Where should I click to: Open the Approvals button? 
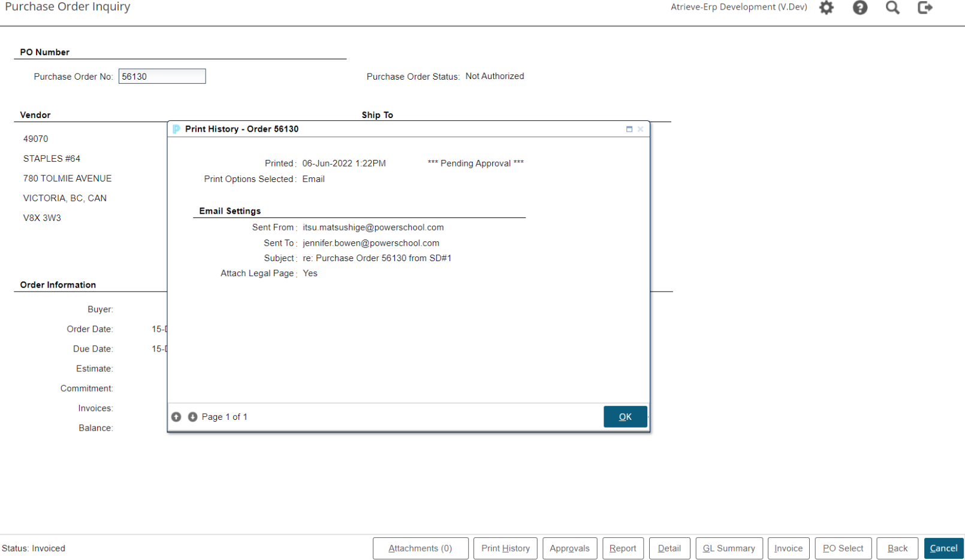tap(569, 549)
